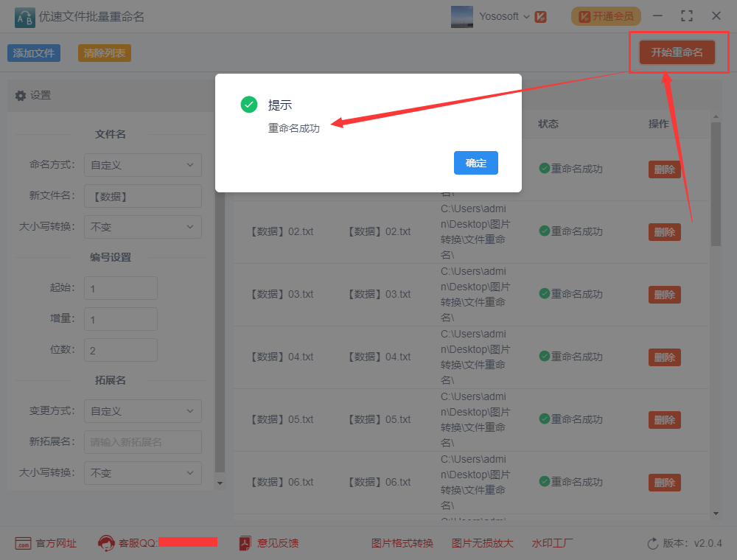Open the 变更方式 dropdown under 拓展名
This screenshot has height=560, width=737.
click(x=142, y=410)
